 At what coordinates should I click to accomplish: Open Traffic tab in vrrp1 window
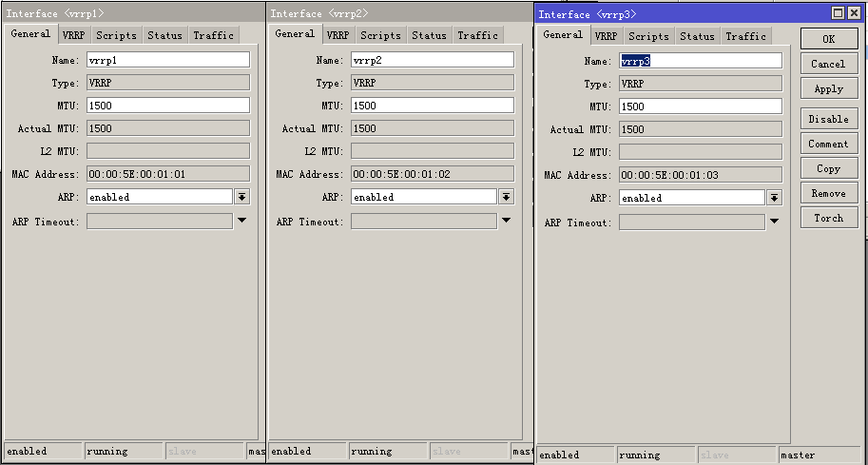tap(213, 35)
